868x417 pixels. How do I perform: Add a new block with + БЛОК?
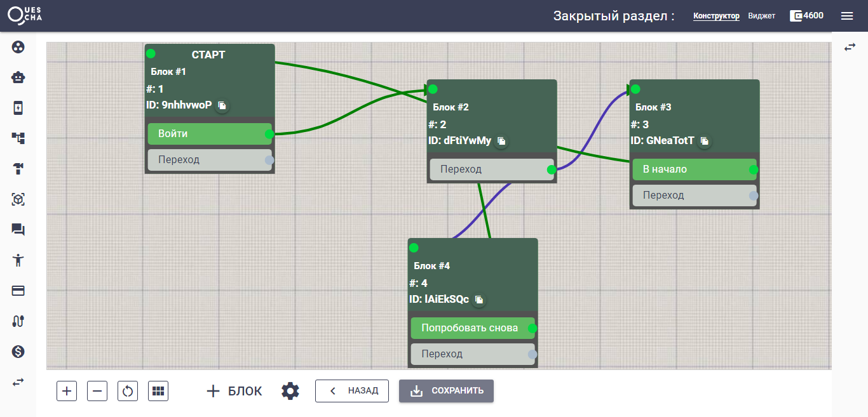pos(234,391)
